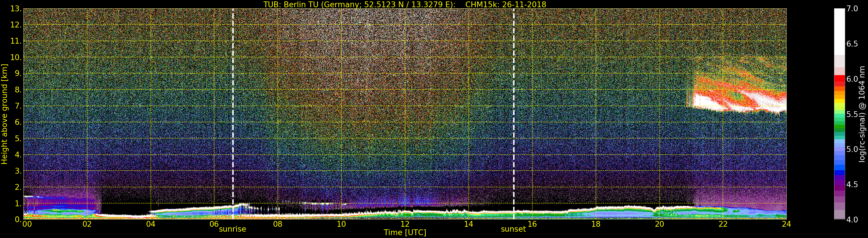The height and width of the screenshot is (238, 868).
Task: Pick the white top section of the colorbar
Action: 839,30
